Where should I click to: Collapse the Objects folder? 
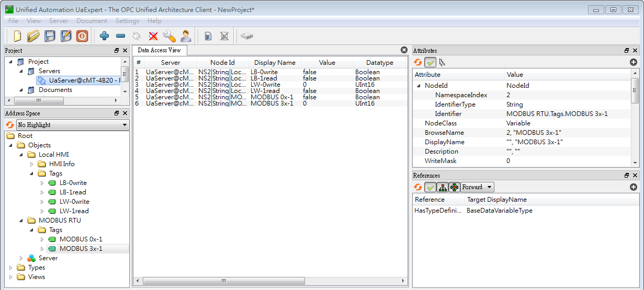(10, 145)
